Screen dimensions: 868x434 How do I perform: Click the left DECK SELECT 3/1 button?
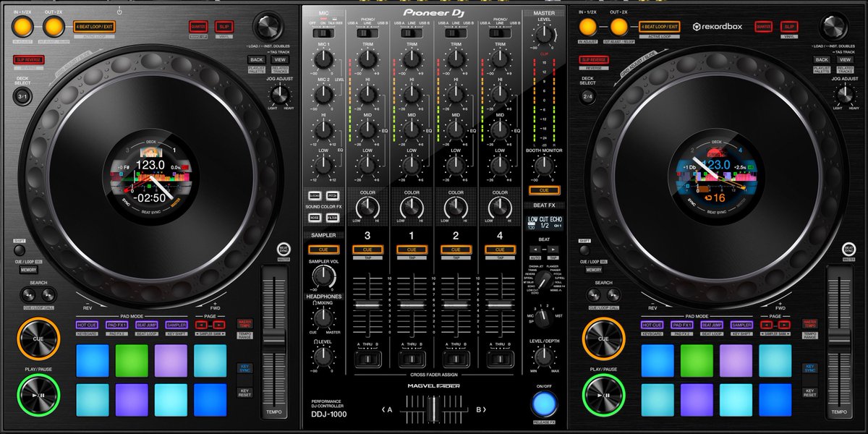point(22,96)
